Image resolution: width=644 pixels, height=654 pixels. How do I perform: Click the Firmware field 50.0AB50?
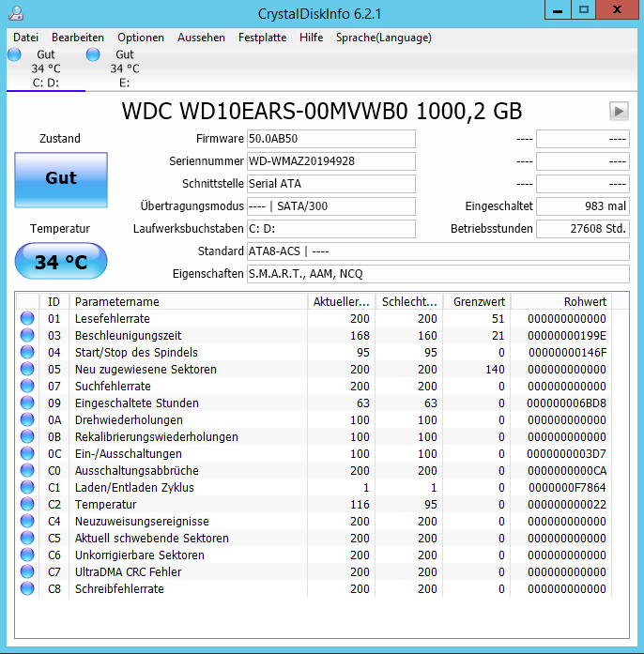pos(331,139)
